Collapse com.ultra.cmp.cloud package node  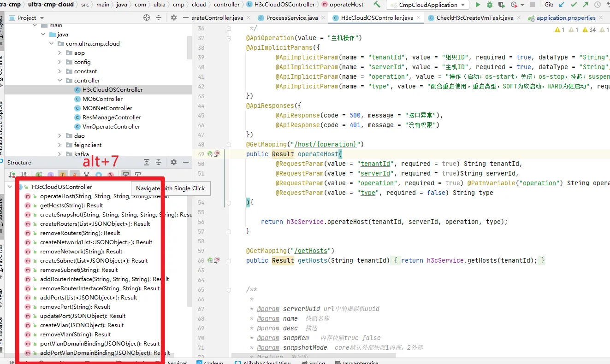52,44
